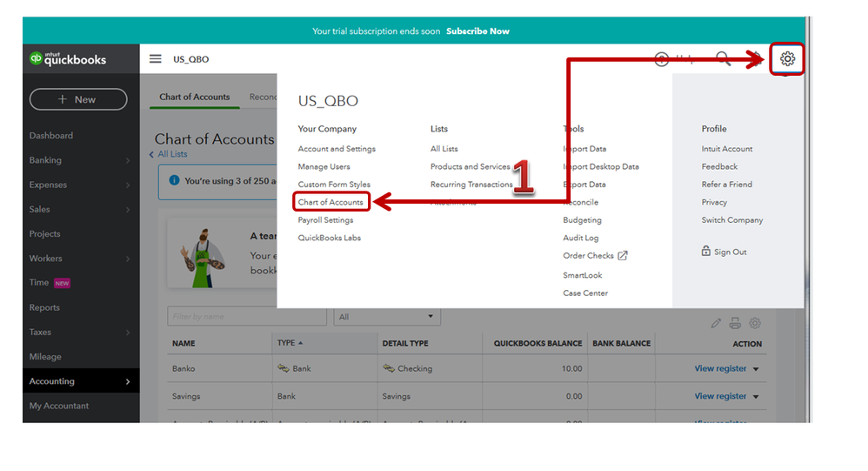Image resolution: width=868 pixels, height=471 pixels.
Task: Open Intuit Account in Profile
Action: tap(727, 149)
